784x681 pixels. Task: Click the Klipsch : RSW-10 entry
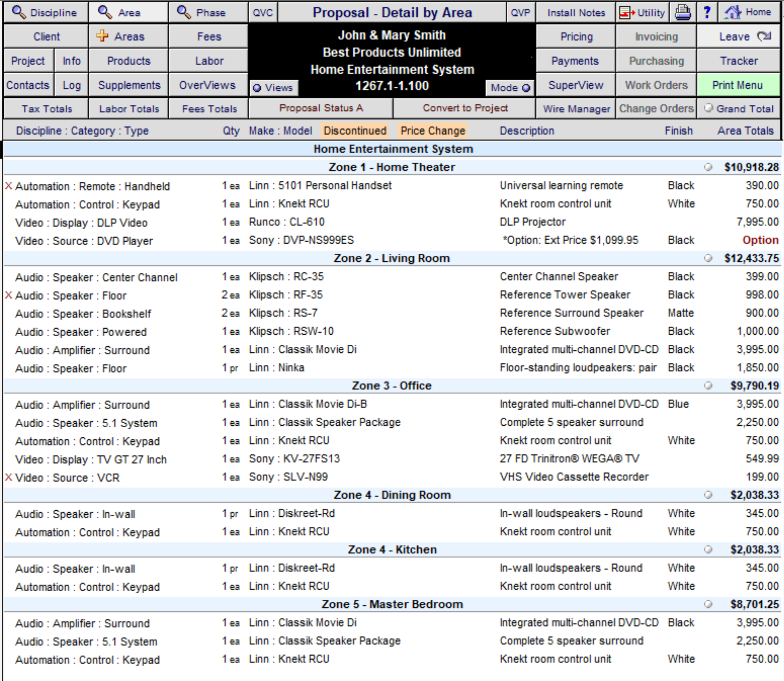pyautogui.click(x=291, y=331)
